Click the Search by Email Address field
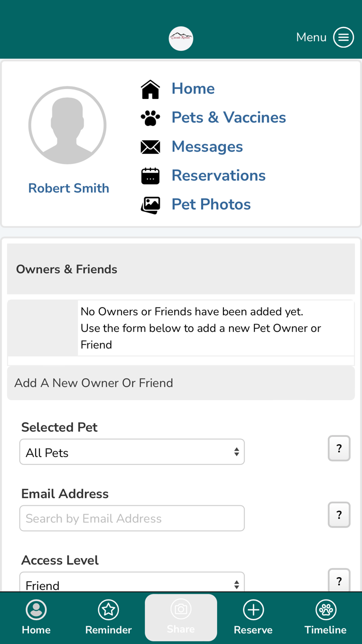362x644 pixels. coord(132,518)
